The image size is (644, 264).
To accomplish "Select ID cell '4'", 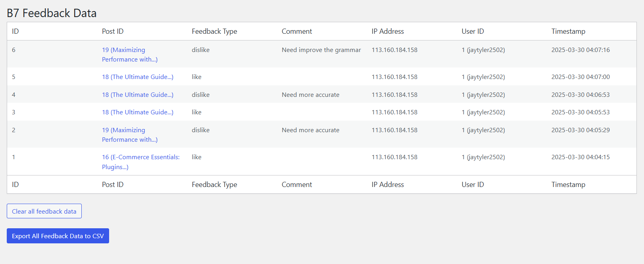I will point(14,94).
